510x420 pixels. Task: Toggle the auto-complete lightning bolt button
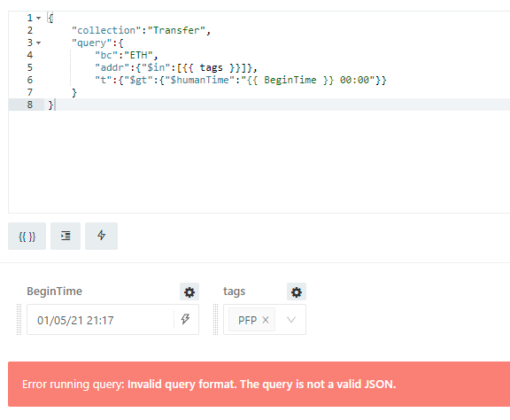[x=101, y=236]
